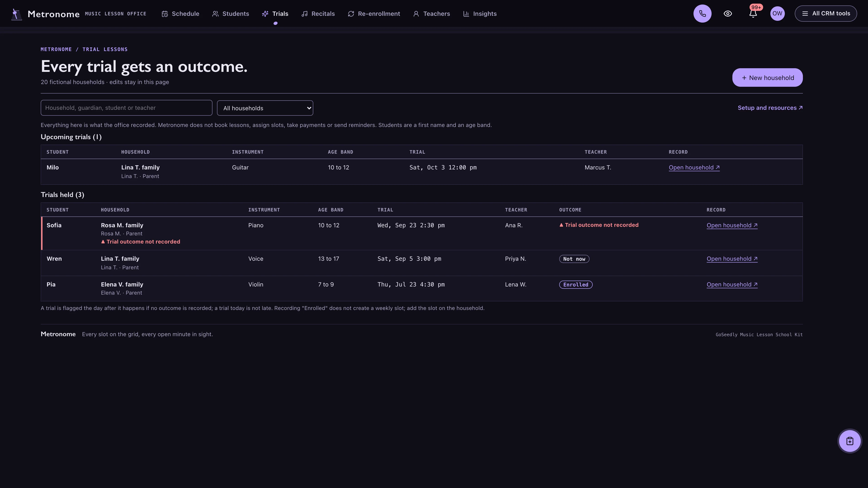This screenshot has width=868, height=488.
Task: Open the floating clipboard note button
Action: coord(849,441)
